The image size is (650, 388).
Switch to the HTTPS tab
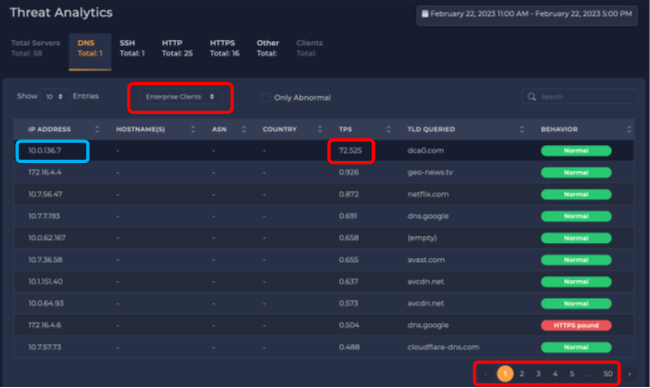(x=224, y=48)
